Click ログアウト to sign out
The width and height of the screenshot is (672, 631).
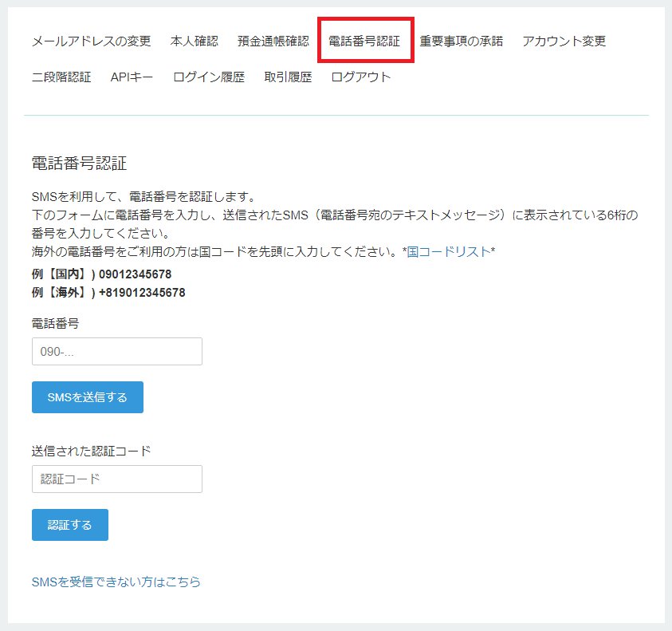point(361,77)
